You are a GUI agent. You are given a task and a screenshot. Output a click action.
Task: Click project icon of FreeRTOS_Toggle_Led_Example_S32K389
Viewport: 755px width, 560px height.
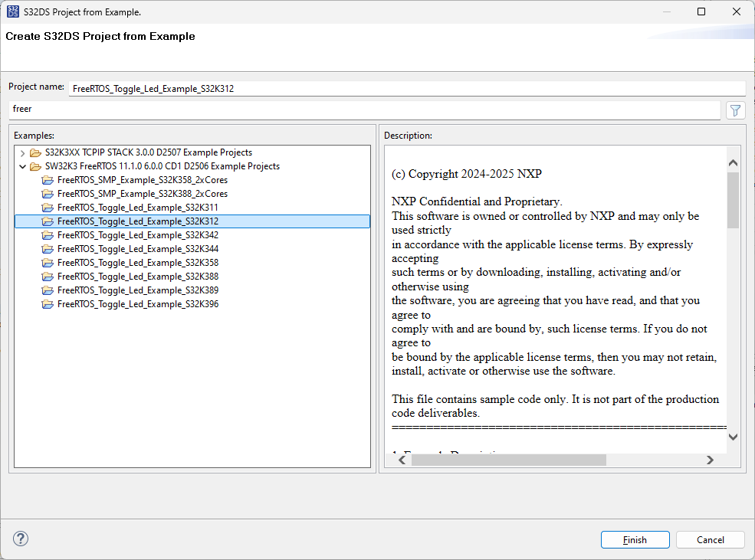(48, 290)
